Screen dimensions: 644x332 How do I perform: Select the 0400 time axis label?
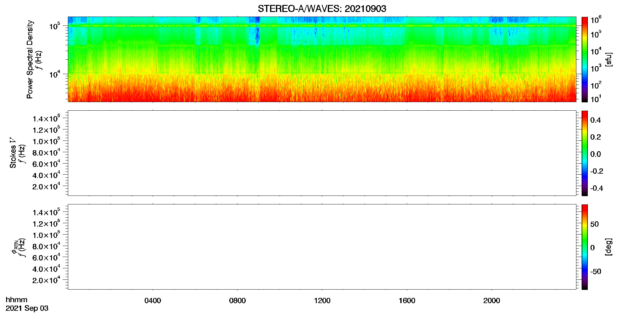click(x=153, y=301)
